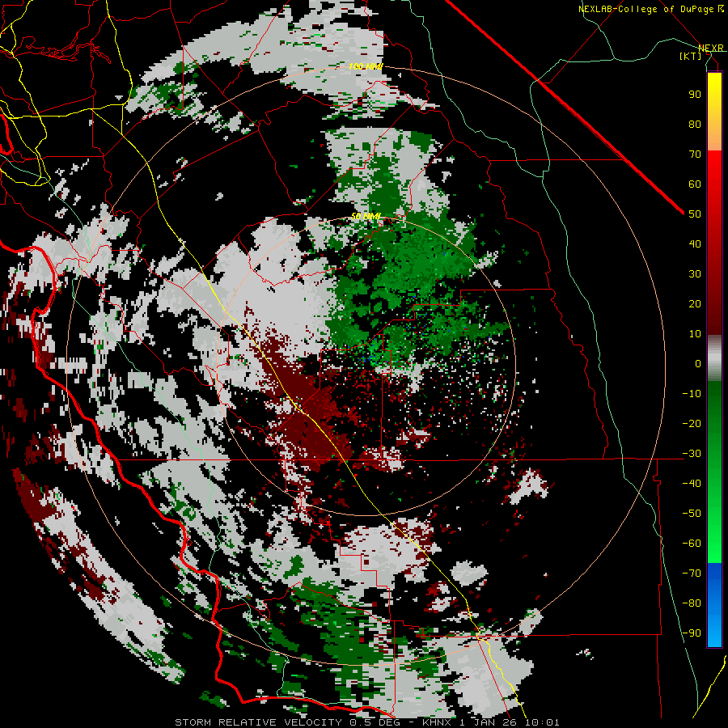Click the 50 NMI range ring label

[x=366, y=216]
